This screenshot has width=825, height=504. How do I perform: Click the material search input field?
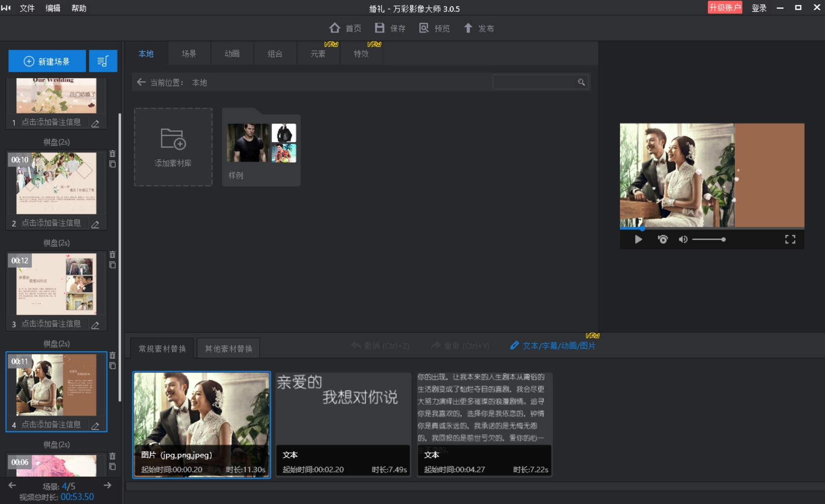[534, 82]
